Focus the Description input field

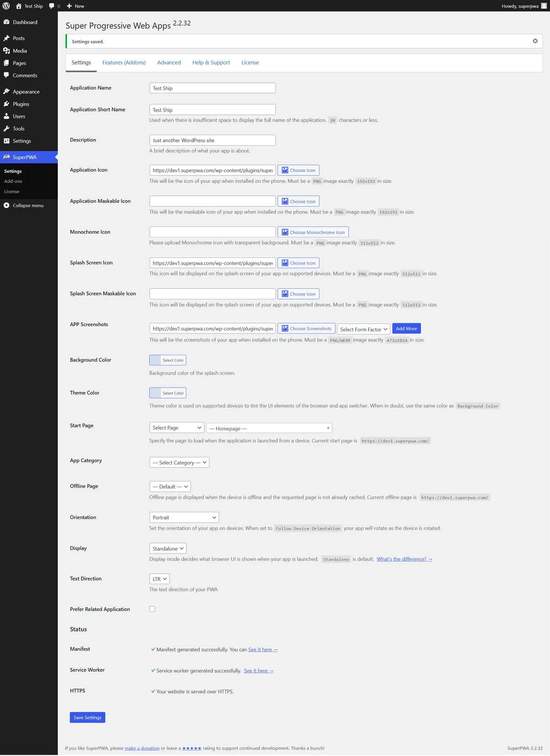pyautogui.click(x=213, y=140)
